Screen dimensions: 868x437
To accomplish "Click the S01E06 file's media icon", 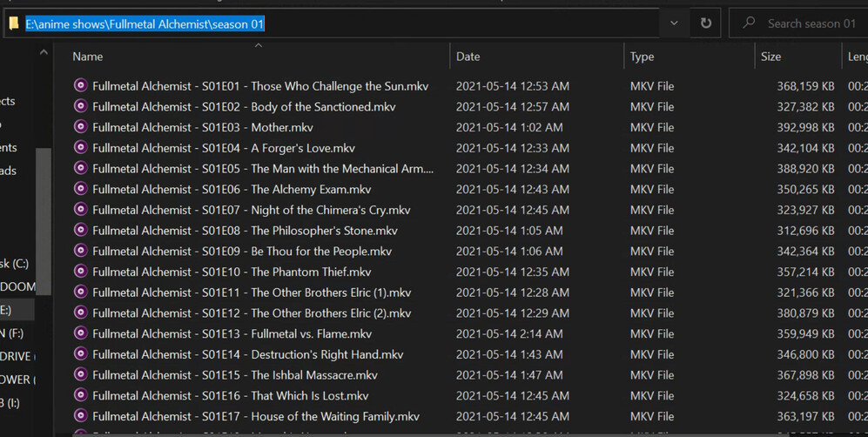I will (x=81, y=189).
